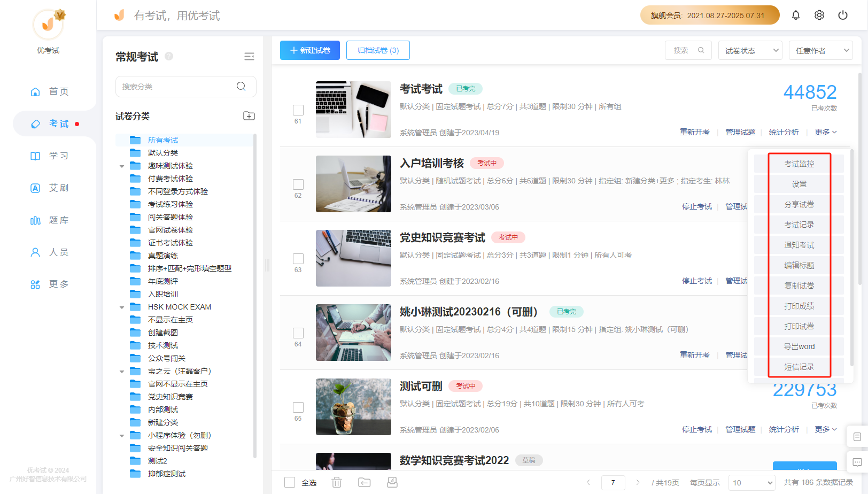Open the 试卷状态 dropdown
Screen dimensions: 868x494
coord(750,50)
